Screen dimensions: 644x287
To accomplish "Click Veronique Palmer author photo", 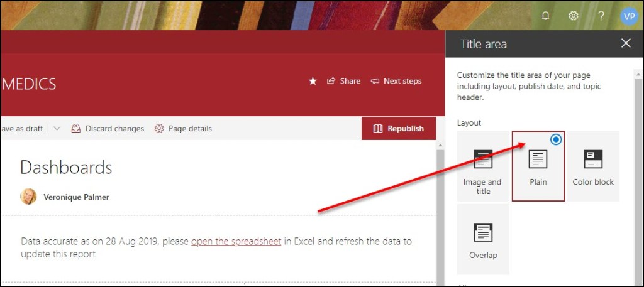I will click(x=28, y=197).
